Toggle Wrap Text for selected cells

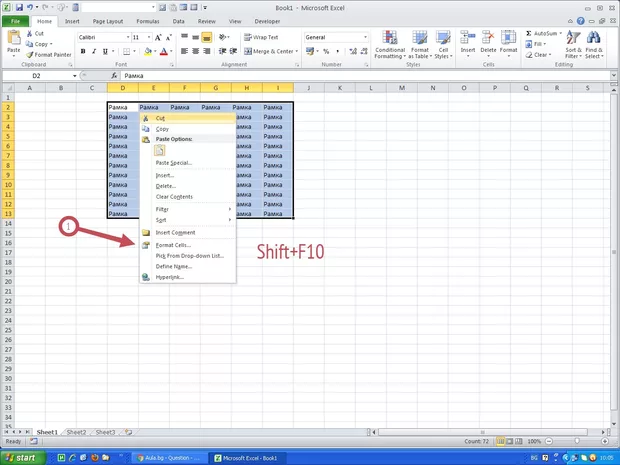coord(261,37)
